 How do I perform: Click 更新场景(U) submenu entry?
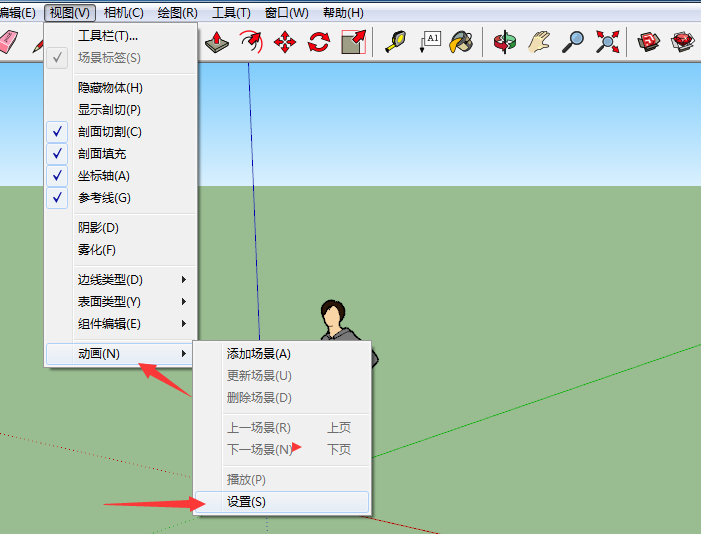click(x=282, y=376)
